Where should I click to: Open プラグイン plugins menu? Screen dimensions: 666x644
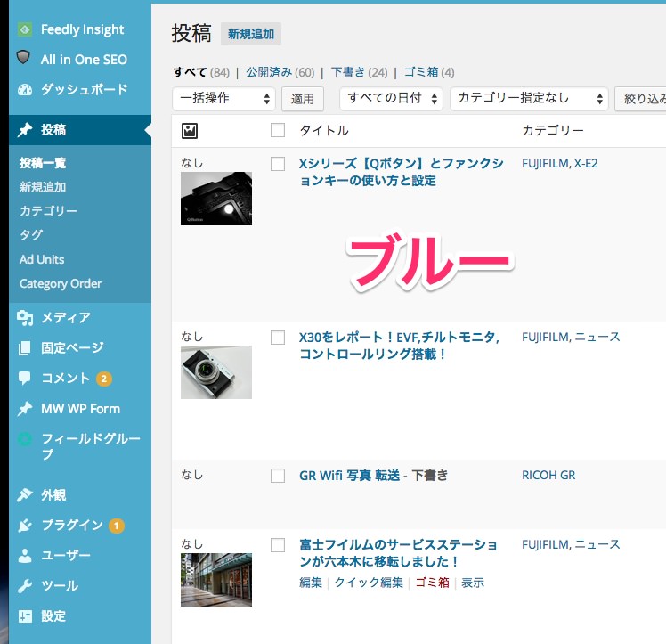coord(72,526)
